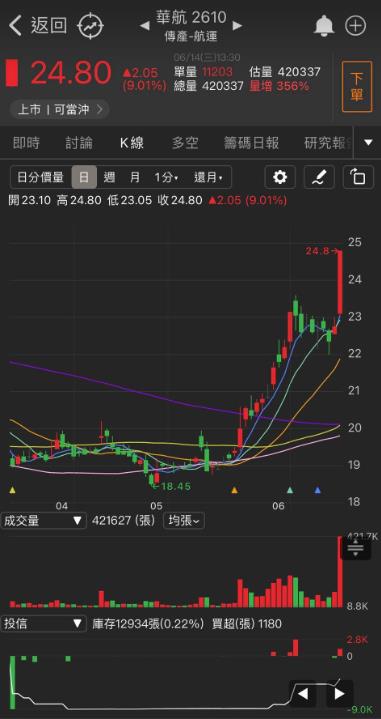Switch to previous stock with left triangle
Screen dimensions: 381x719
pos(144,25)
